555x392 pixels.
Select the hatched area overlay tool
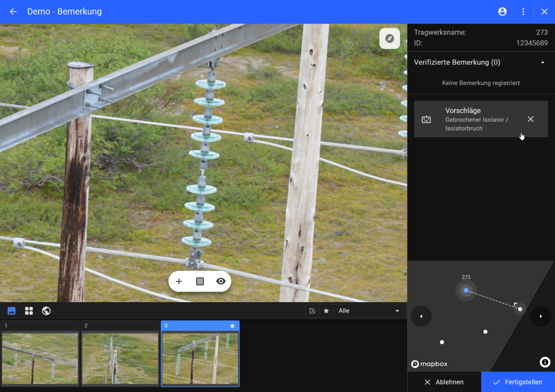(x=200, y=282)
